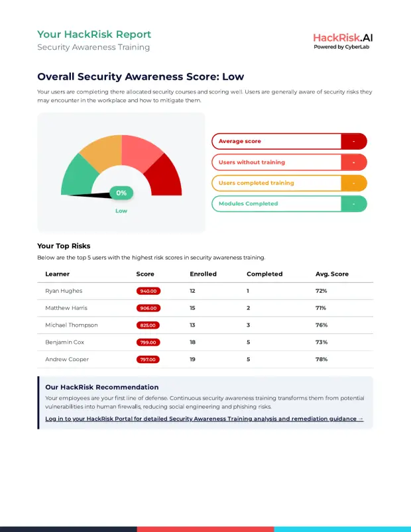This screenshot has height=532, width=411.
Task: Click the dark red segment of the gauge
Action: (x=165, y=177)
